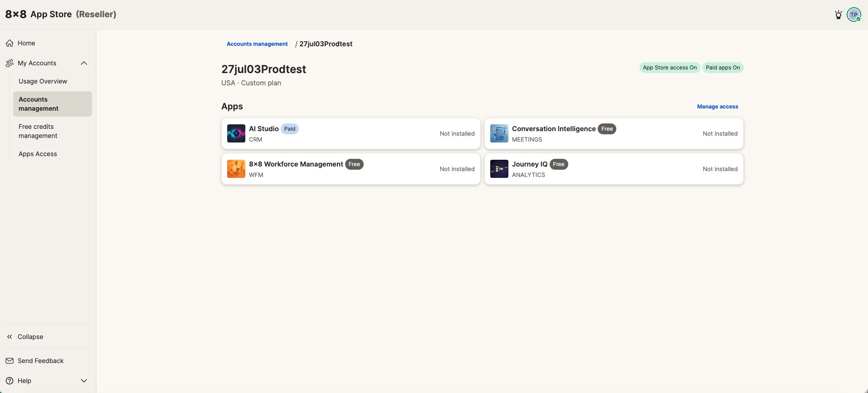Click the Help question mark icon
Screen dimensions: 868x393
click(10, 381)
